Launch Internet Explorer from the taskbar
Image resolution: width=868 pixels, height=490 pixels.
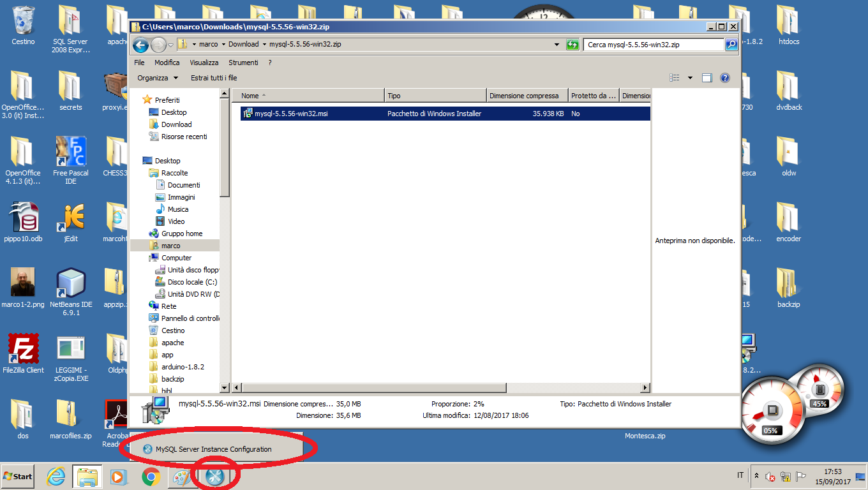pyautogui.click(x=56, y=477)
